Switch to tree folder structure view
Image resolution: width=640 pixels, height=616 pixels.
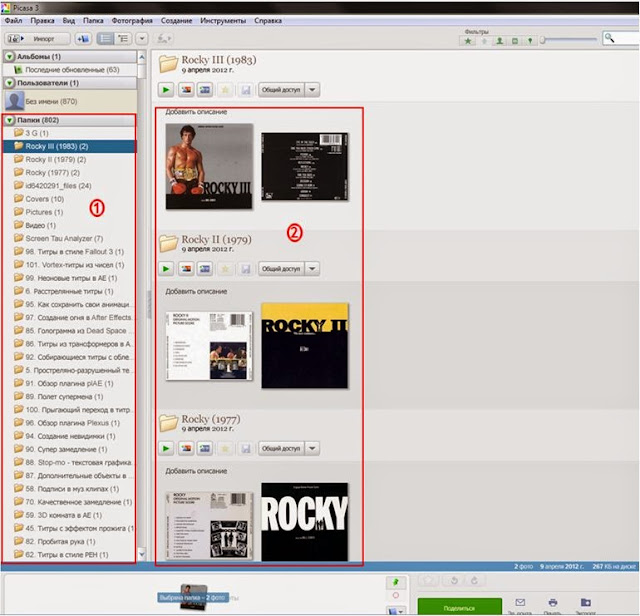point(123,39)
